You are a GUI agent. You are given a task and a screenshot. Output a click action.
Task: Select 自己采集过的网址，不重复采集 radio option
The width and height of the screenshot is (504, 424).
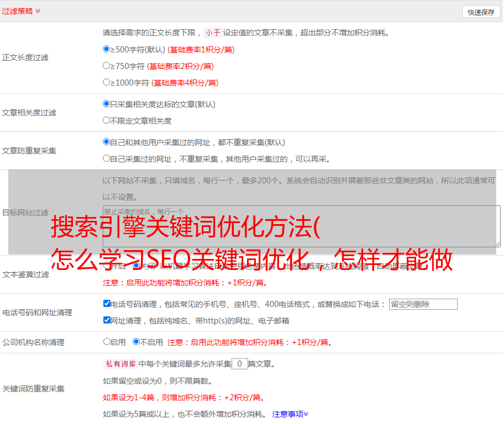pyautogui.click(x=106, y=158)
